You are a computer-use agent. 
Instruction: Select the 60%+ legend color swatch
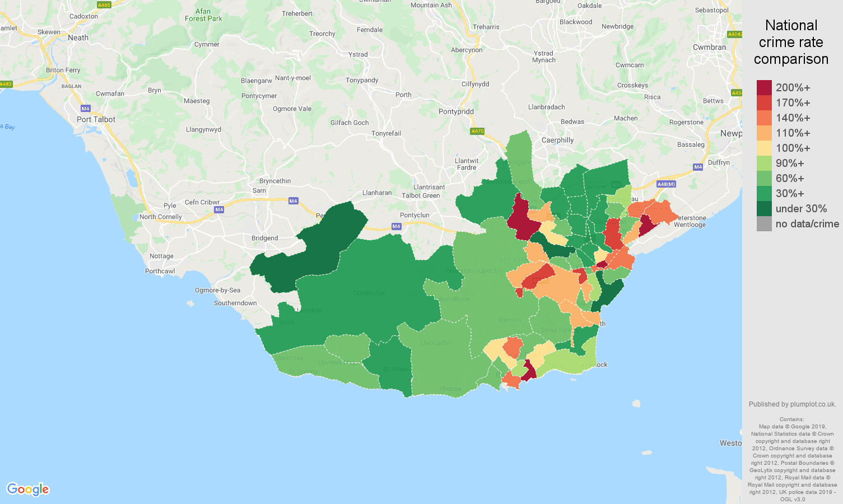tap(764, 178)
